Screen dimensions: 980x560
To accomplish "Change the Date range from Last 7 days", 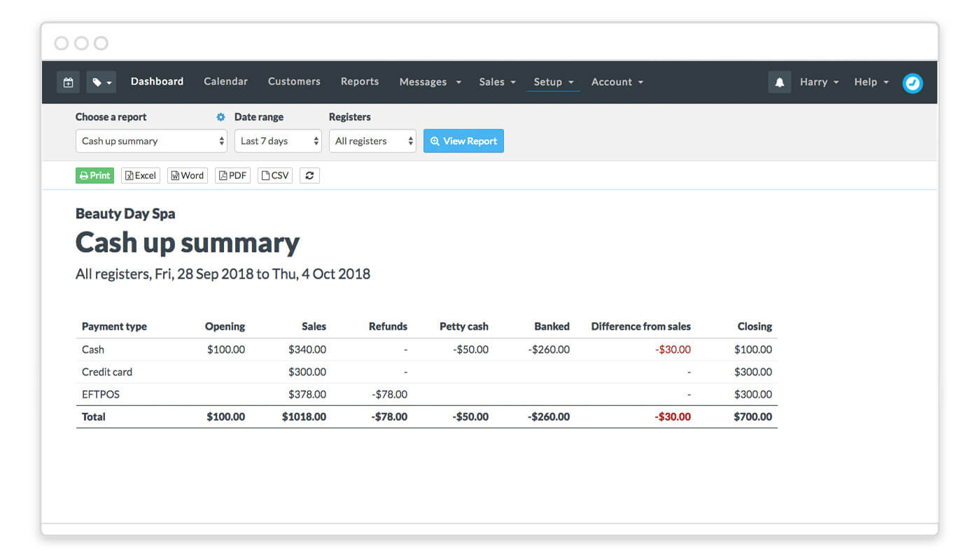I will [x=278, y=141].
